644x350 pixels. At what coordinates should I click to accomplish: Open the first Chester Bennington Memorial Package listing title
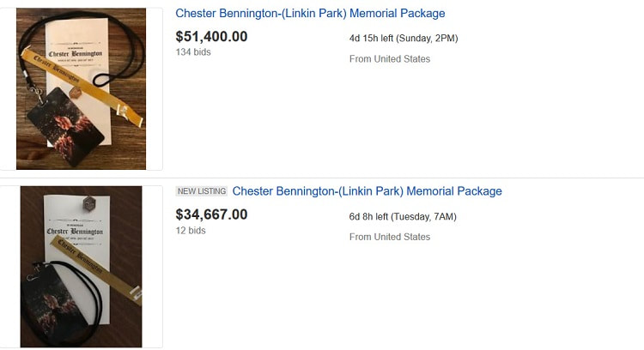[310, 14]
